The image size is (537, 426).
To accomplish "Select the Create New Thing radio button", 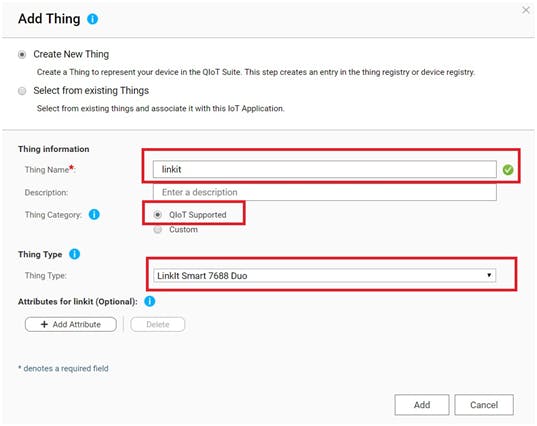I will tap(22, 54).
